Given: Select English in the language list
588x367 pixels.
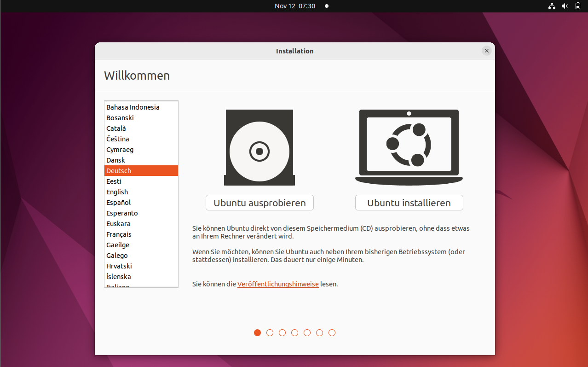Looking at the screenshot, I should point(117,192).
